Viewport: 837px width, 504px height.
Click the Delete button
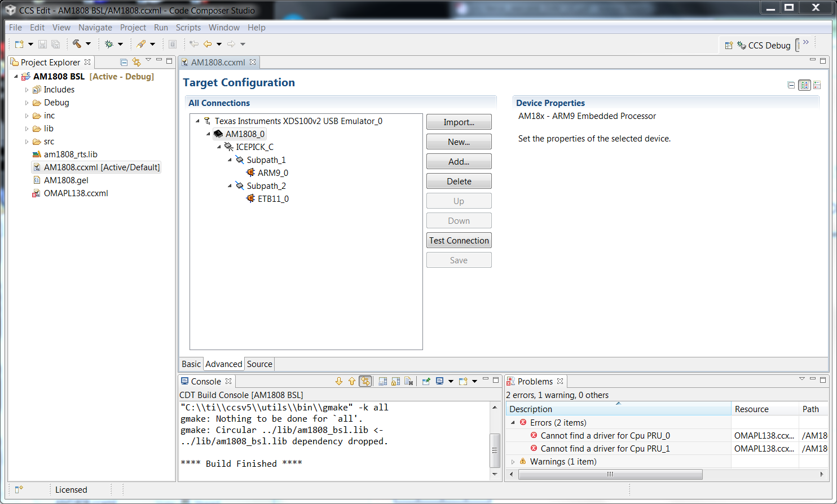459,182
